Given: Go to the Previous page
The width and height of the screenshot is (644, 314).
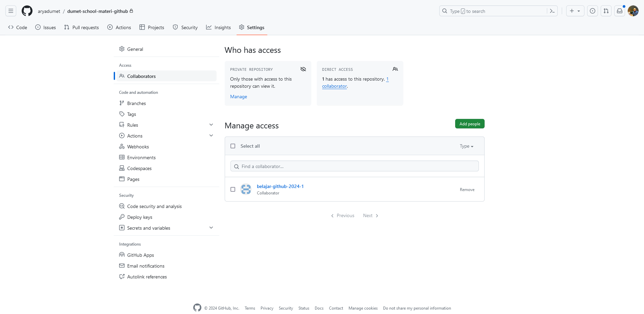Looking at the screenshot, I should 342,215.
